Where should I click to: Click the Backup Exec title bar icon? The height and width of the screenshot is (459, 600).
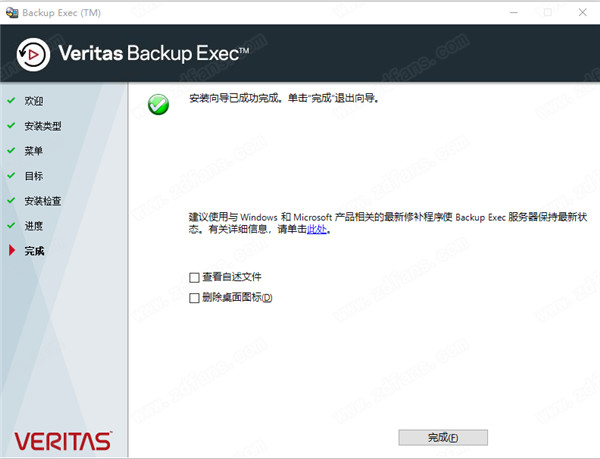[12, 13]
